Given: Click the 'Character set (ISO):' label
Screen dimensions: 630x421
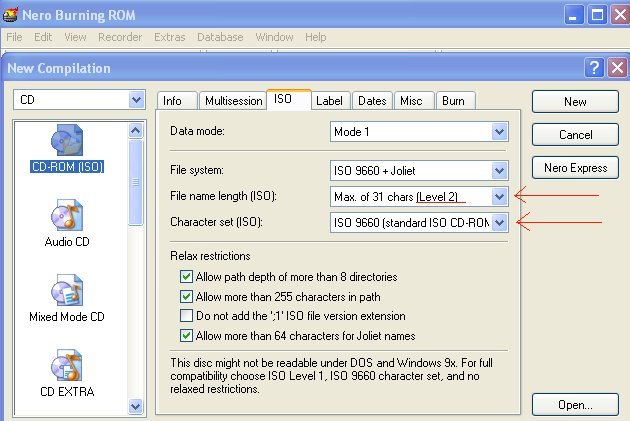Looking at the screenshot, I should tap(216, 222).
